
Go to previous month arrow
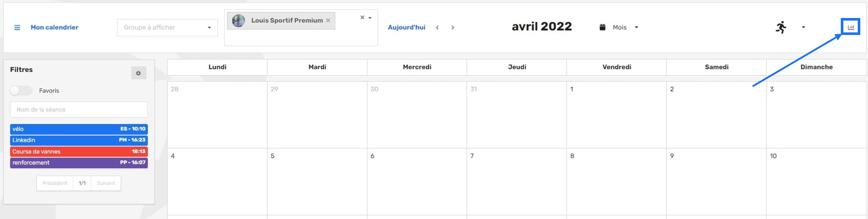[437, 28]
